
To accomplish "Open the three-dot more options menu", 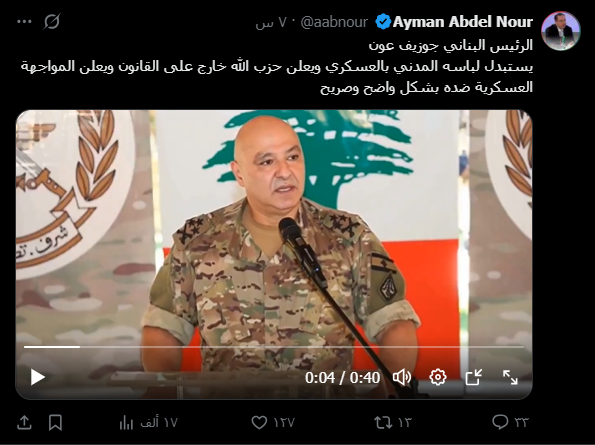I will 24,22.
